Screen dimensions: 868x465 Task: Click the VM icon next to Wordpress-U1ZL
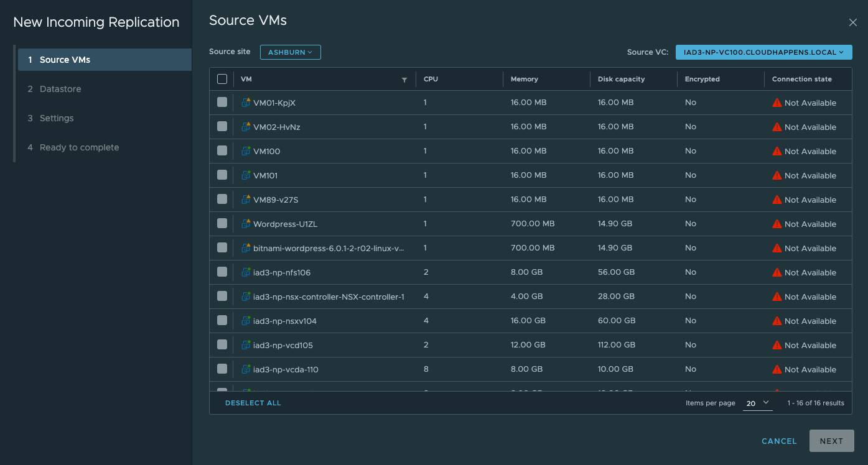[246, 224]
